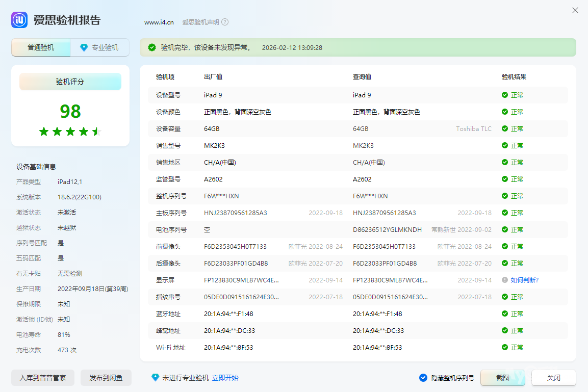Viewport: 588px width, 392px height.
Task: Click green check icon in 设备型号 row
Action: (505, 95)
